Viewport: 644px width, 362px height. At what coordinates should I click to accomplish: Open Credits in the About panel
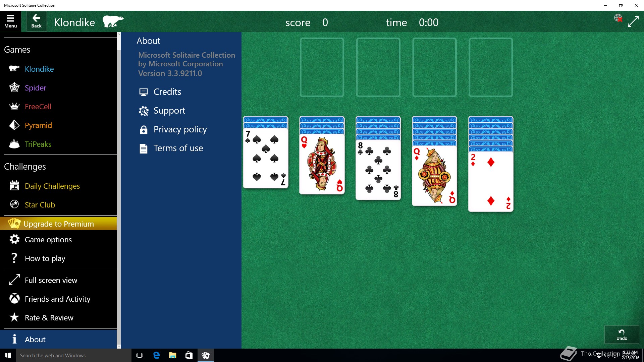point(167,92)
